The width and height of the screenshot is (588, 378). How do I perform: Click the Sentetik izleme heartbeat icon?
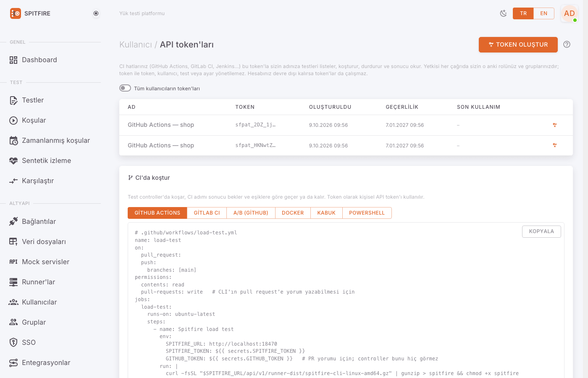coord(13,161)
